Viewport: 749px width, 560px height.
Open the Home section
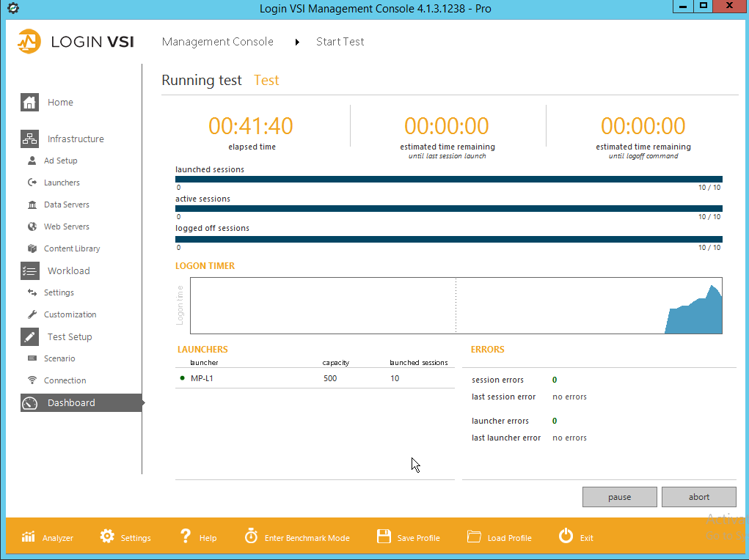pos(60,102)
